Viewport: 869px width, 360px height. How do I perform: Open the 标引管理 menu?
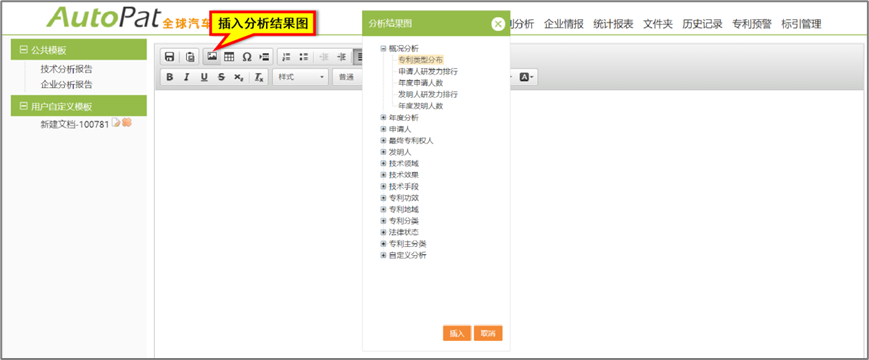tap(801, 24)
